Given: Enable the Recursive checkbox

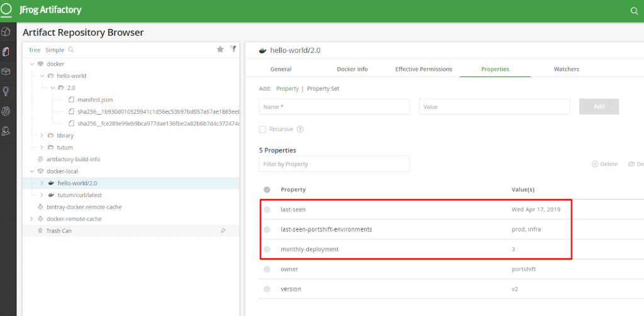Looking at the screenshot, I should coord(263,129).
